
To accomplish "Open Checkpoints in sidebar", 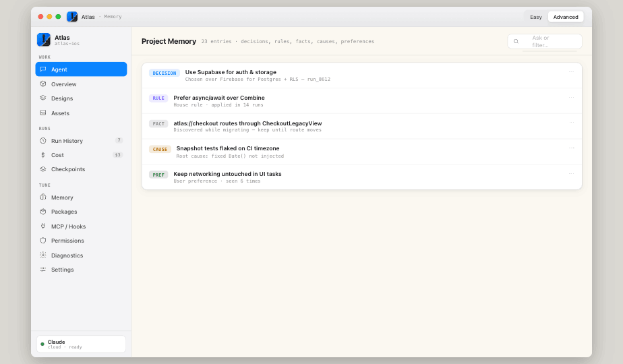I will pos(81,169).
